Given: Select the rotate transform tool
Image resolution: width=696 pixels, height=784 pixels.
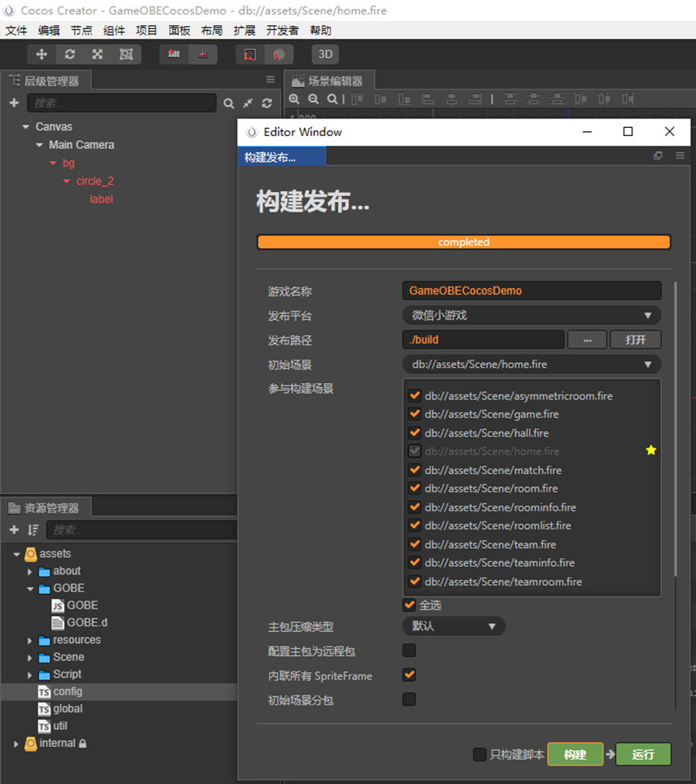Looking at the screenshot, I should point(70,54).
